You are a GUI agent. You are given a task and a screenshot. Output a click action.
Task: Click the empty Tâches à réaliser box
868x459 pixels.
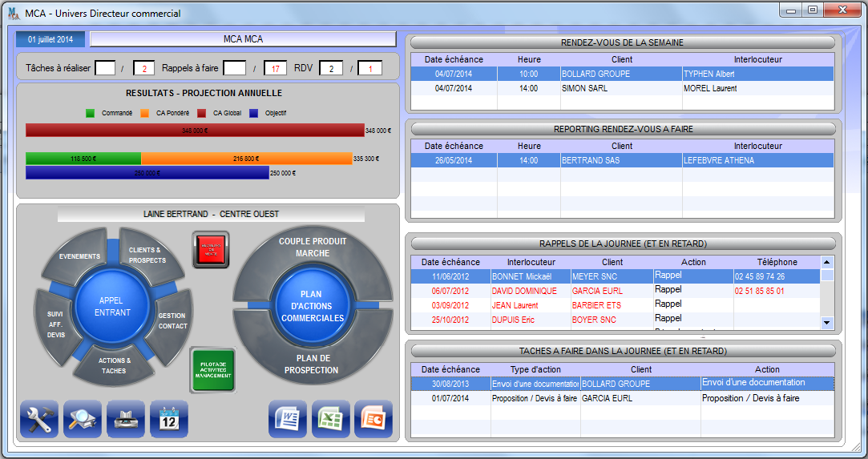(105, 68)
